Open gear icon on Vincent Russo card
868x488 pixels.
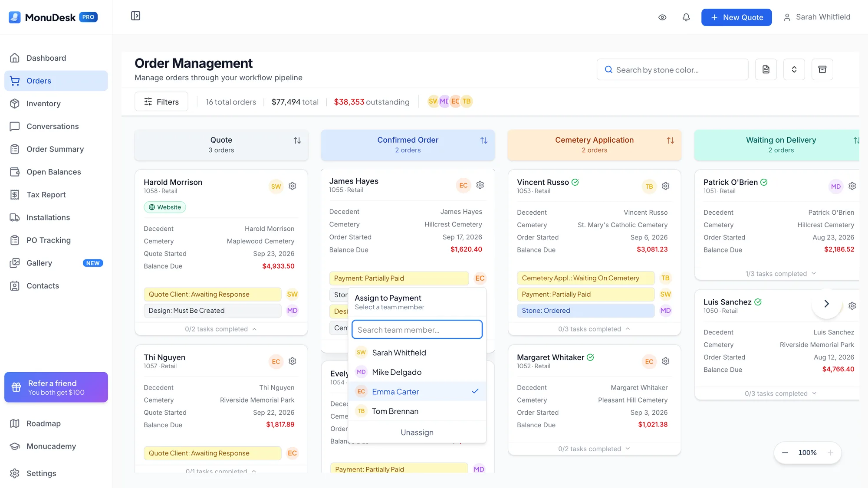tap(665, 186)
